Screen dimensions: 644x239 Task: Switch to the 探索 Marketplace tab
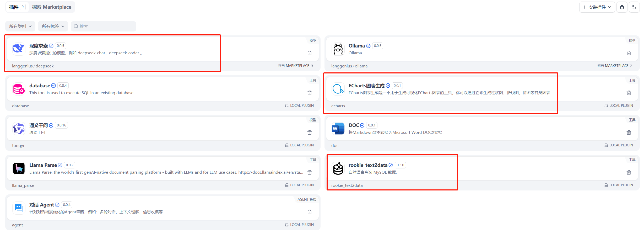[x=52, y=7]
